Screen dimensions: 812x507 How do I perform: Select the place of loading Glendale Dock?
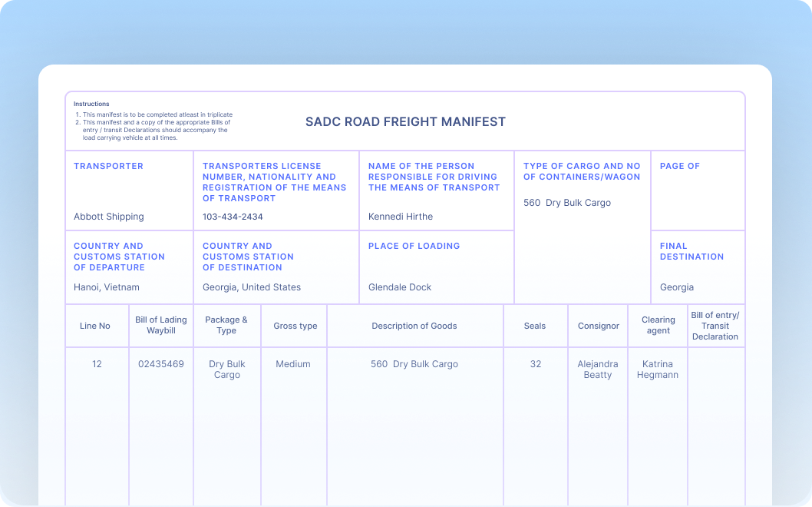[x=398, y=287]
